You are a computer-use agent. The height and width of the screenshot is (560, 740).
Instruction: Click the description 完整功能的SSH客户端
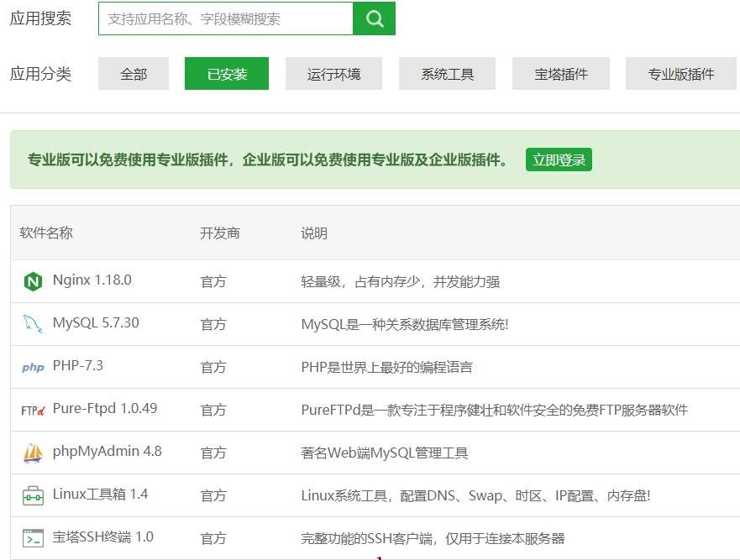433,538
